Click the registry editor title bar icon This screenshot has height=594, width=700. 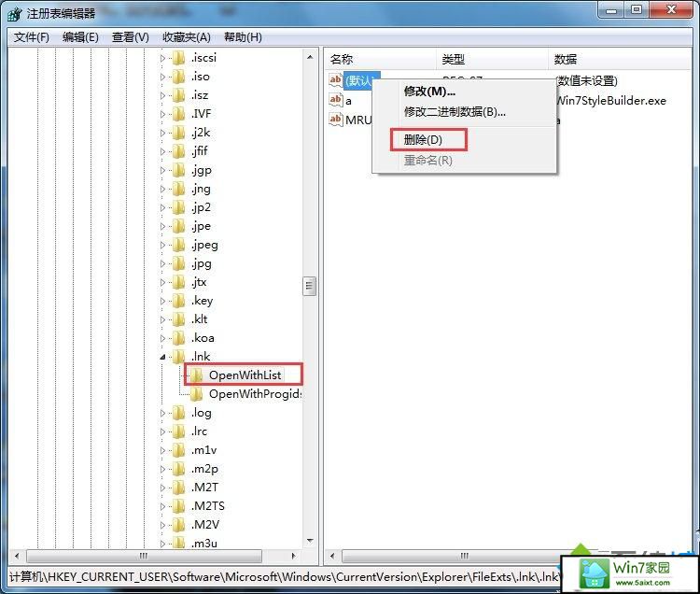tap(14, 14)
